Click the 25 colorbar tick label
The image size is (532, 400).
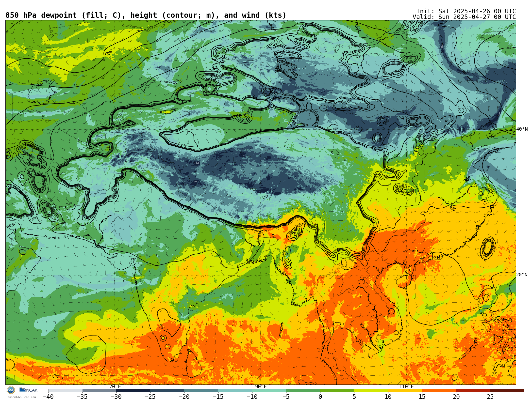490,397
